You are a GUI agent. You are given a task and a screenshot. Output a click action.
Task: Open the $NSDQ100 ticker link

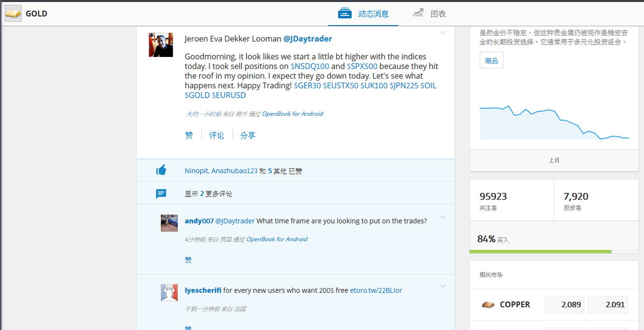[x=310, y=66]
